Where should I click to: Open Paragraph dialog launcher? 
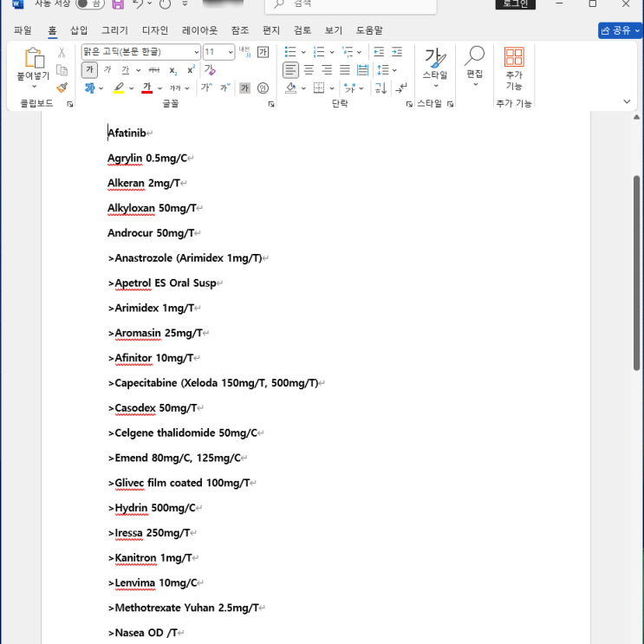pyautogui.click(x=409, y=104)
